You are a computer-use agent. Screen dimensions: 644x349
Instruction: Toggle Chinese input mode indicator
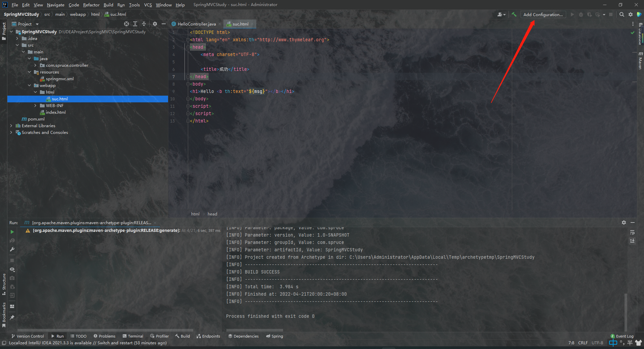tap(613, 343)
